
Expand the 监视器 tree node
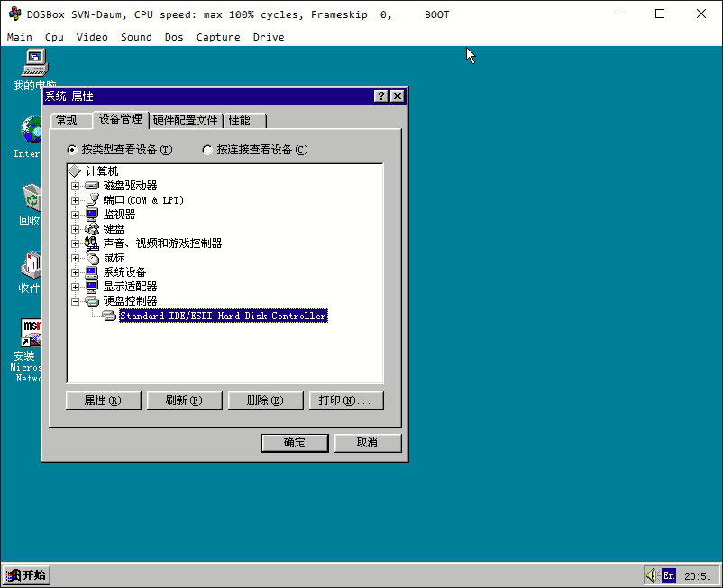(x=75, y=215)
